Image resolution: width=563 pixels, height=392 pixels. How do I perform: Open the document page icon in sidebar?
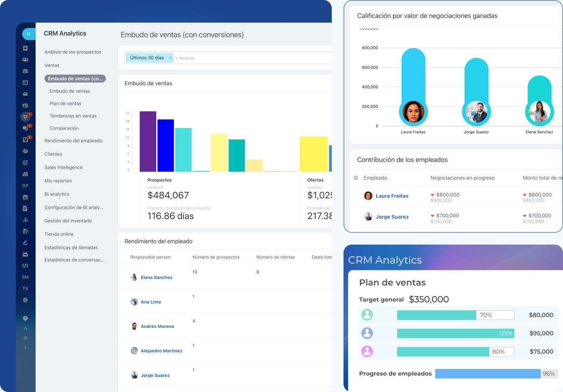(25, 209)
